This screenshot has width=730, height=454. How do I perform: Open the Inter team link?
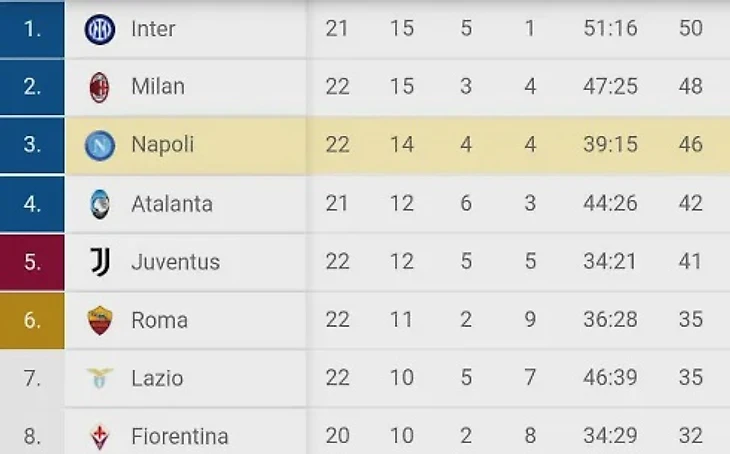tap(153, 29)
